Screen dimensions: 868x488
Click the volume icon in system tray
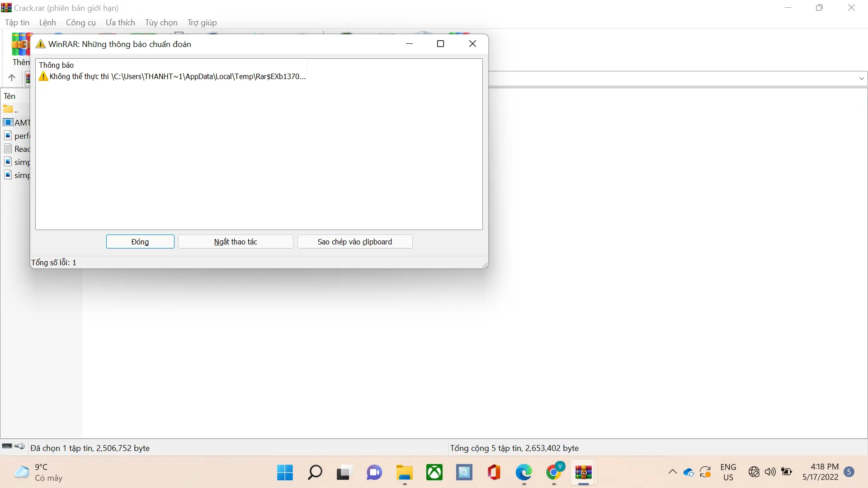tap(770, 472)
